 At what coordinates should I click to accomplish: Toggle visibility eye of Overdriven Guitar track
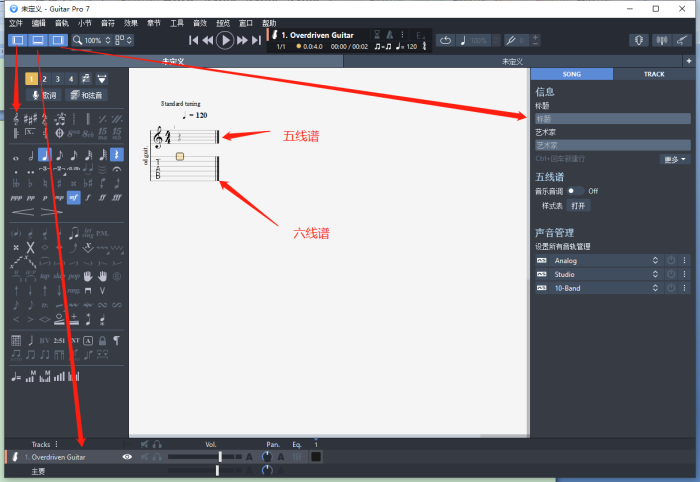tap(127, 457)
